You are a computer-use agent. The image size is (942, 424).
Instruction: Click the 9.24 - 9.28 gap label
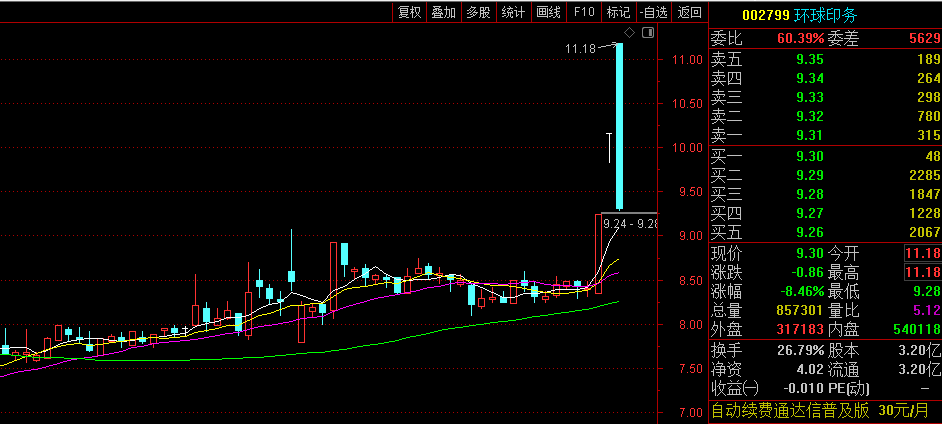coord(630,225)
